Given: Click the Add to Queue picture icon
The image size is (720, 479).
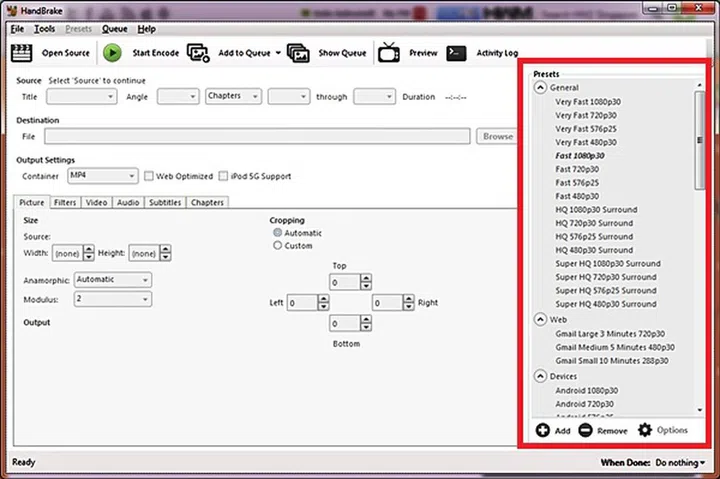Looking at the screenshot, I should click(x=198, y=53).
